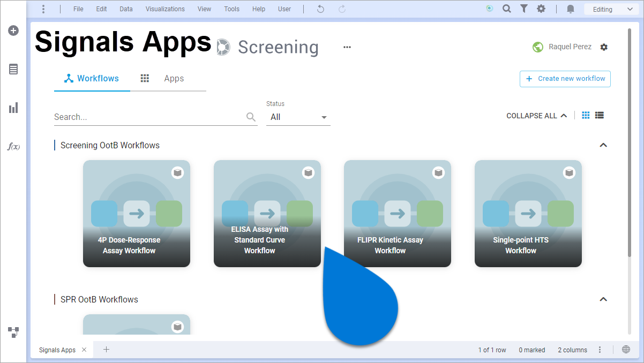Open the search tool in the top toolbar
The image size is (644, 363).
(x=506, y=9)
